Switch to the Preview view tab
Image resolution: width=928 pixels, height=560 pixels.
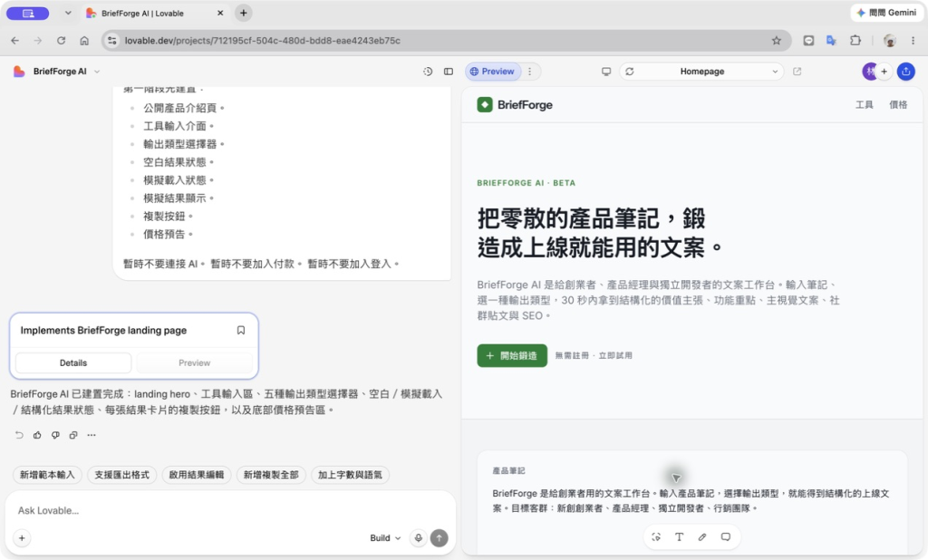[x=492, y=72]
